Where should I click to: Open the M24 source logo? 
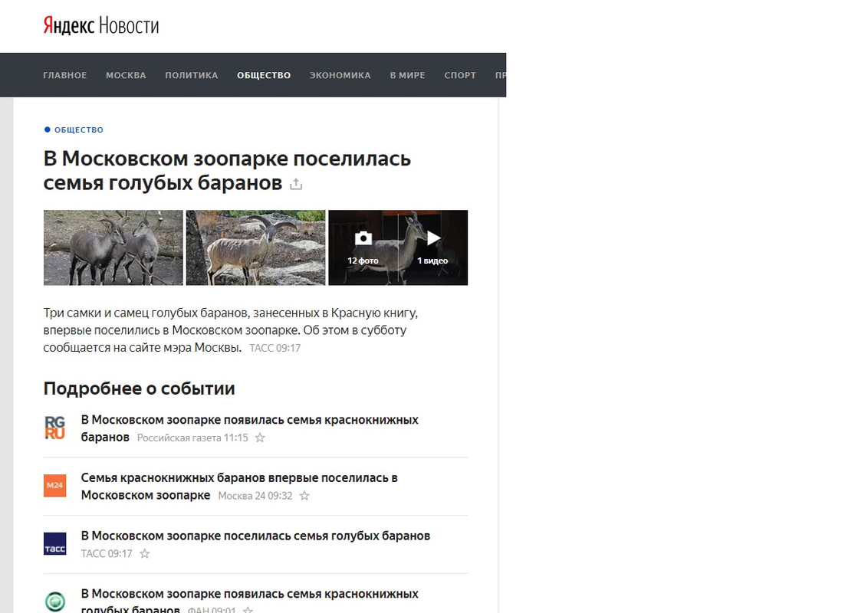(x=54, y=486)
